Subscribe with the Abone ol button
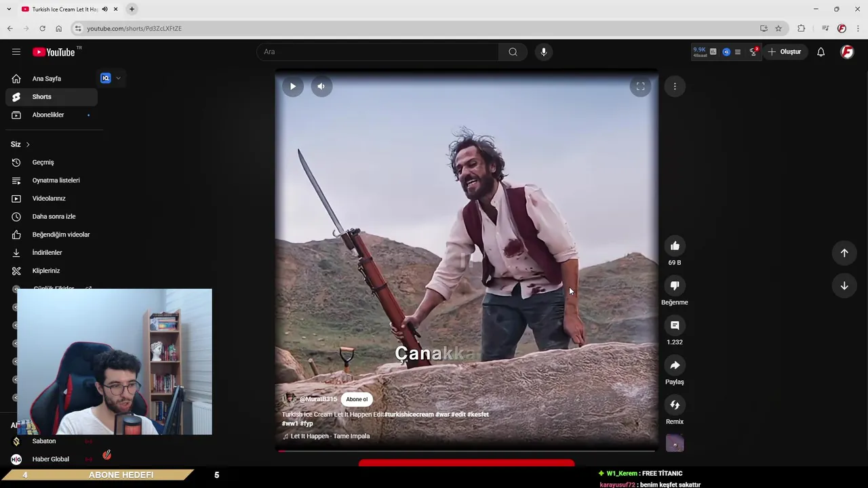Image resolution: width=868 pixels, height=488 pixels. coord(357,399)
